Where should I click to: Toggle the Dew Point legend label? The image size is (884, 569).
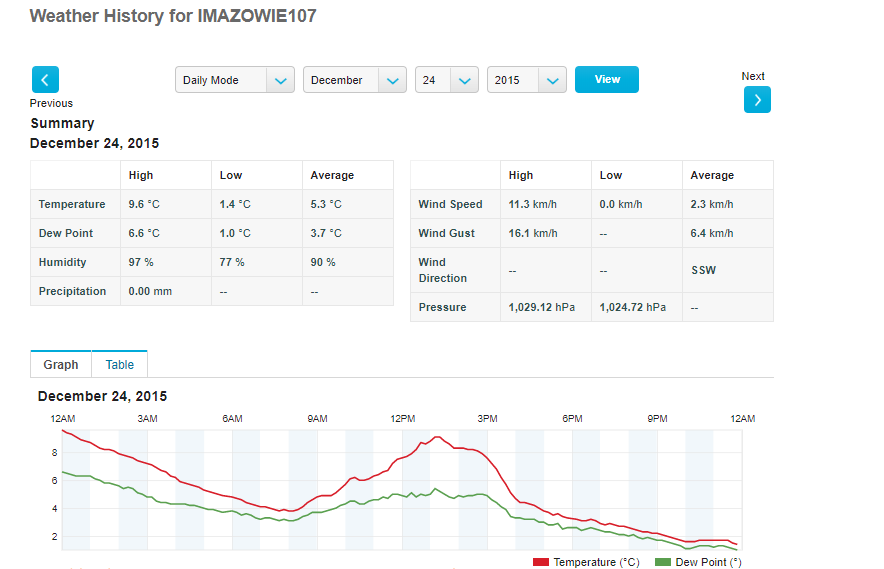[708, 563]
